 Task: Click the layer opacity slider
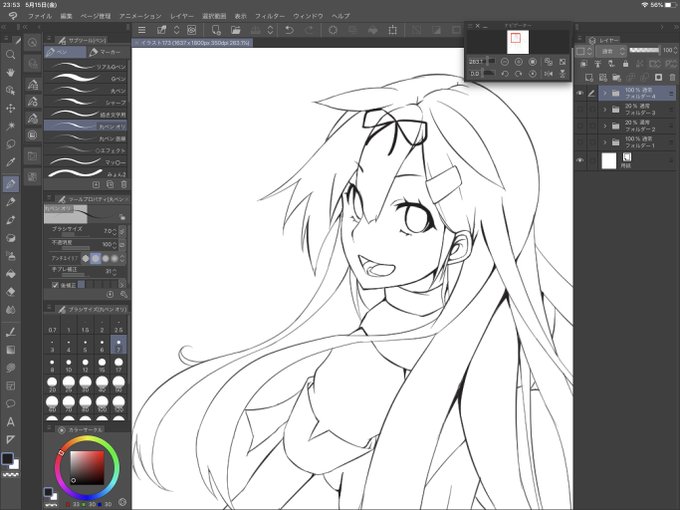(x=644, y=50)
